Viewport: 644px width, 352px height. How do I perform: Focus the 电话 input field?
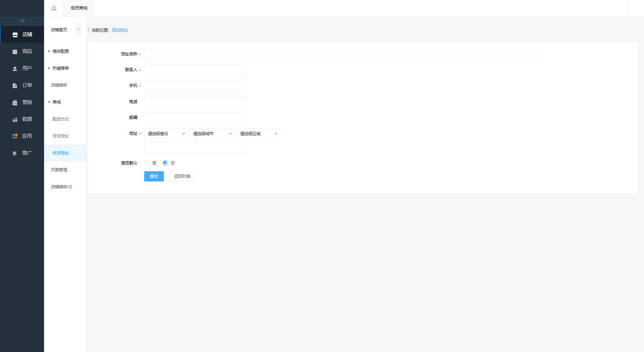(x=195, y=102)
